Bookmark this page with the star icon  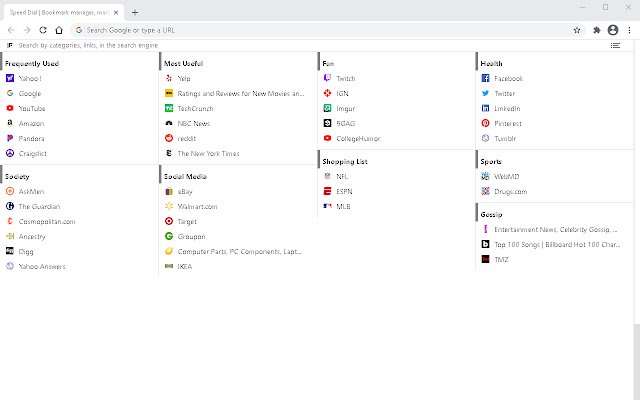577,30
